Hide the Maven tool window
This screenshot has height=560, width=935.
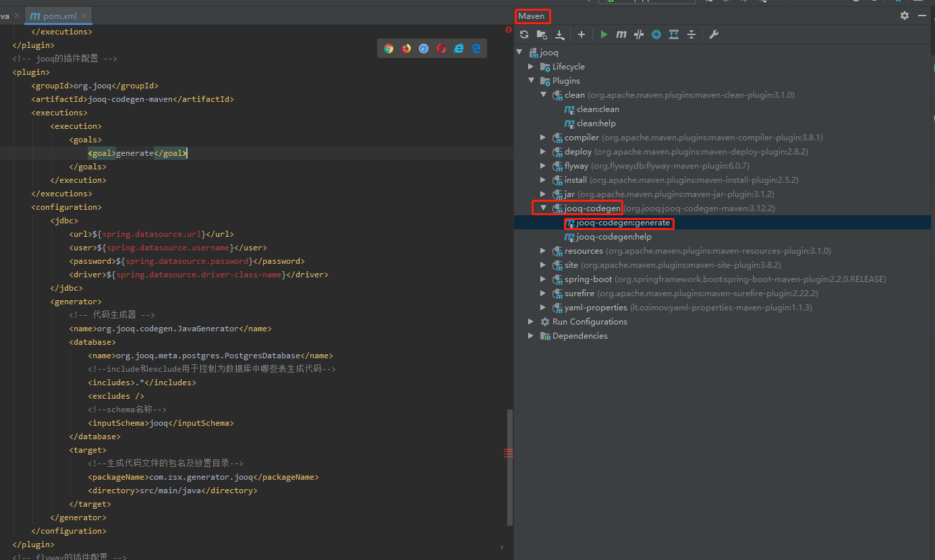click(923, 16)
